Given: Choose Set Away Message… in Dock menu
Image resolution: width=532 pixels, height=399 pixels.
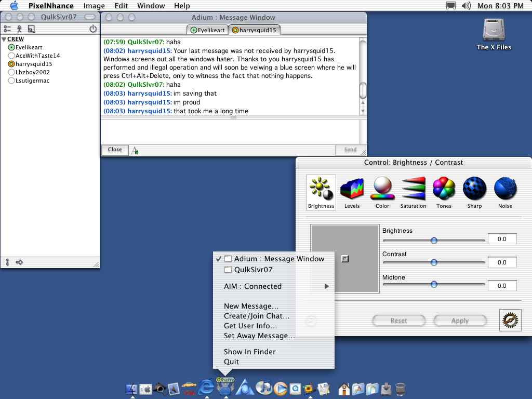Looking at the screenshot, I should coord(259,336).
